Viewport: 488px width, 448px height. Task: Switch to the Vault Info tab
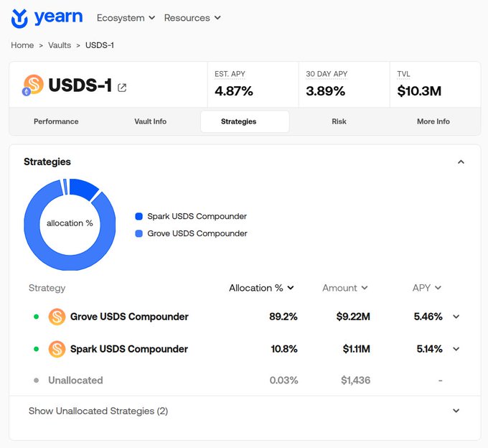[150, 121]
